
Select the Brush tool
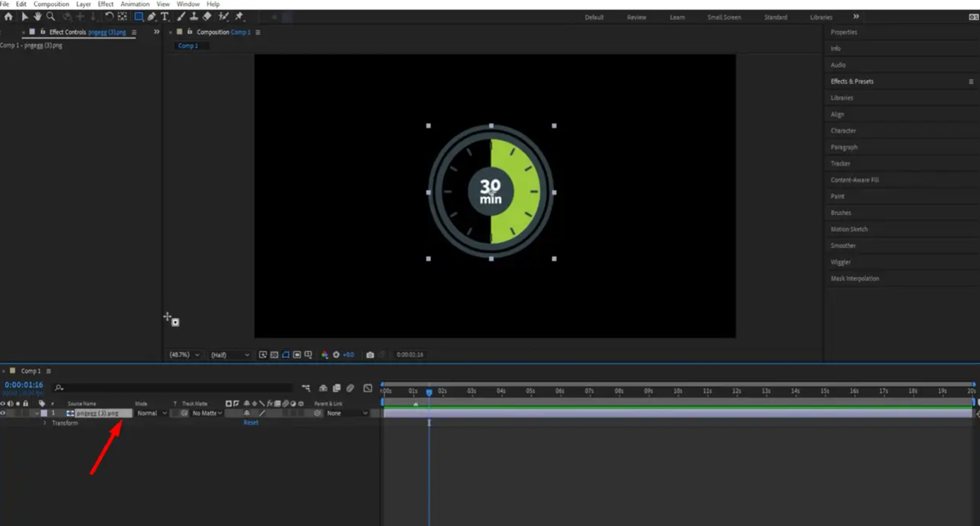(x=180, y=17)
